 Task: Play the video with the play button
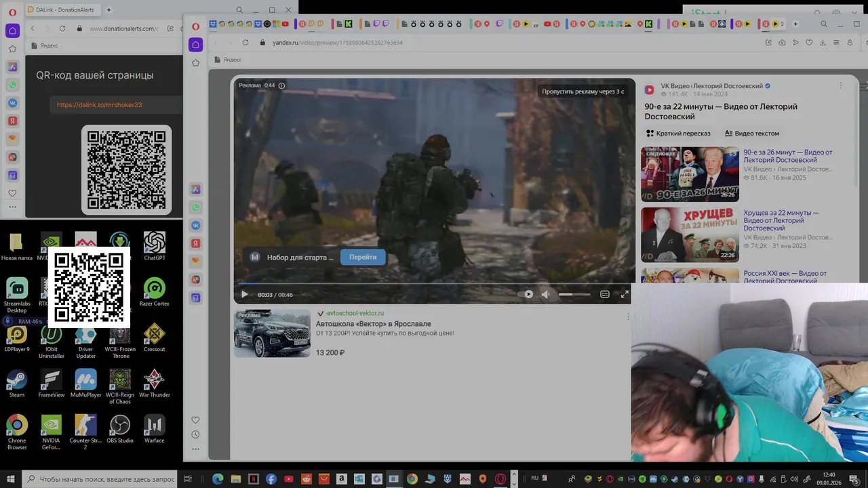click(x=245, y=294)
